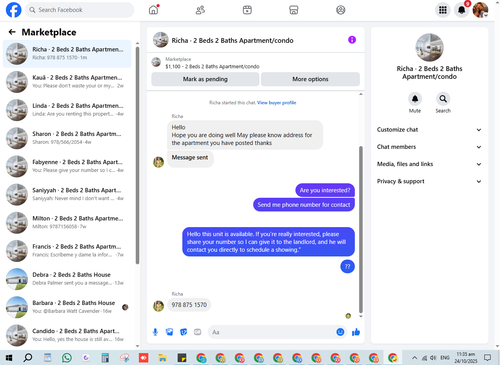Click the chat list scrollbar

pyautogui.click(x=137, y=155)
